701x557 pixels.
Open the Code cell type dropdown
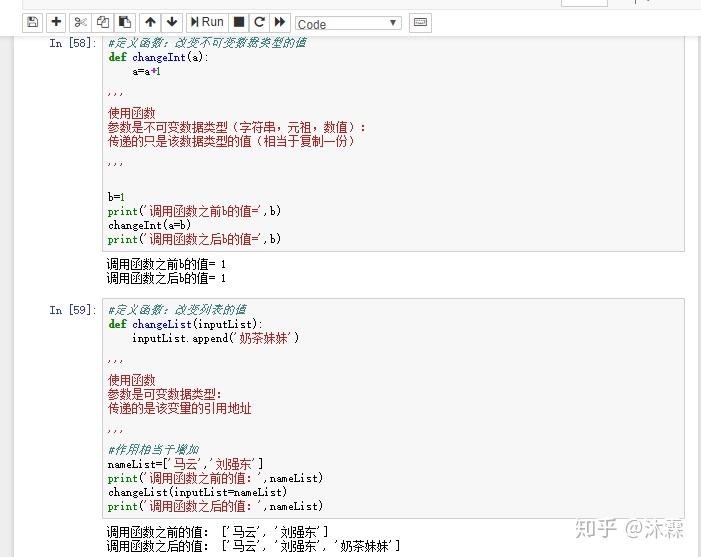pos(348,23)
